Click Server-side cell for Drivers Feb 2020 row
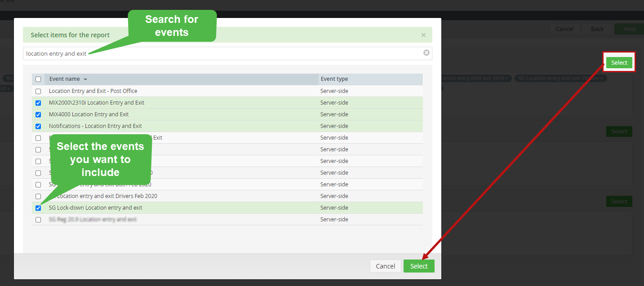The height and width of the screenshot is (286, 644). (x=334, y=196)
